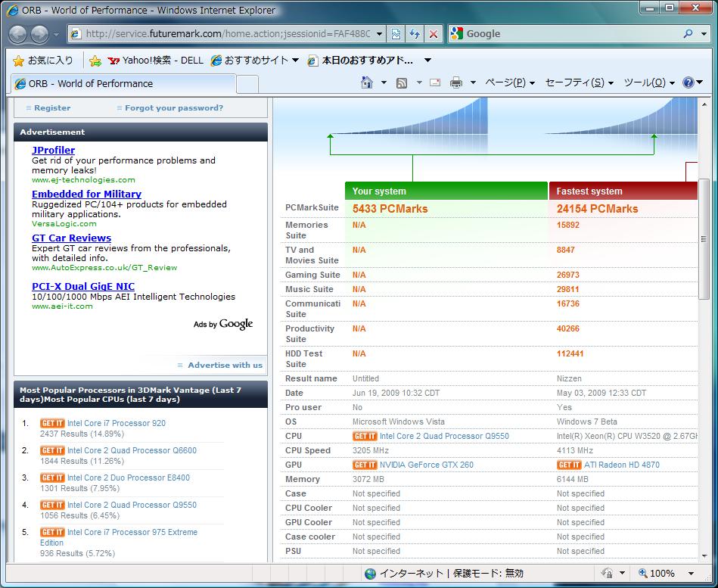Open Embedded for Military ad link
Image resolution: width=718 pixels, height=588 pixels.
(x=86, y=194)
